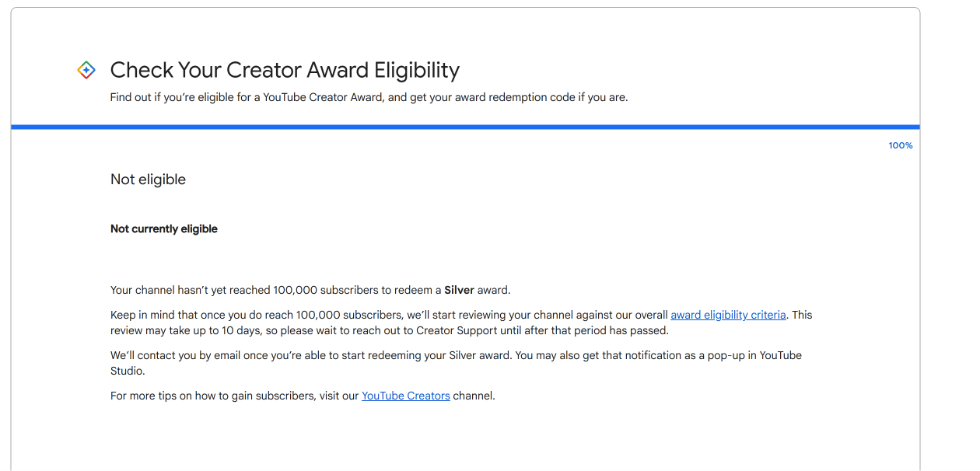Click the colorful diamond logo icon

[86, 70]
